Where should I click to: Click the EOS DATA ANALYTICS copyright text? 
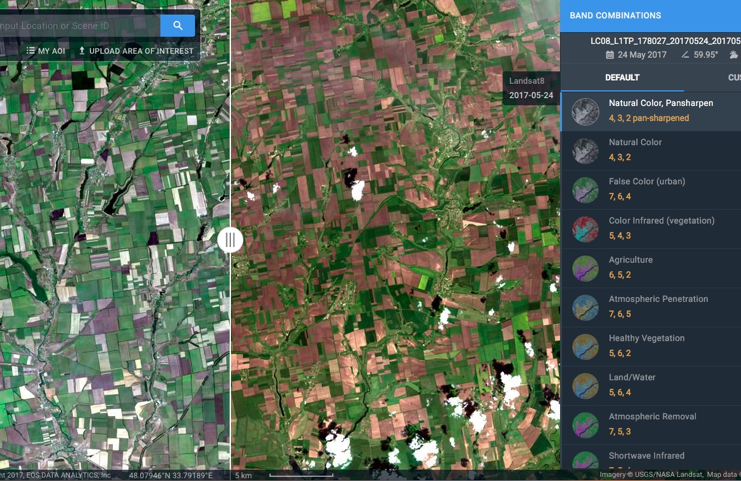(56, 475)
